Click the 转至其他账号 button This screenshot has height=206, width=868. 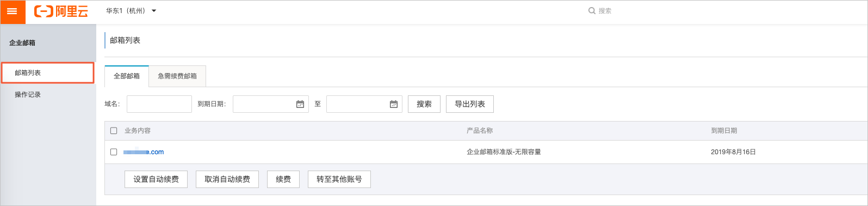pos(339,179)
